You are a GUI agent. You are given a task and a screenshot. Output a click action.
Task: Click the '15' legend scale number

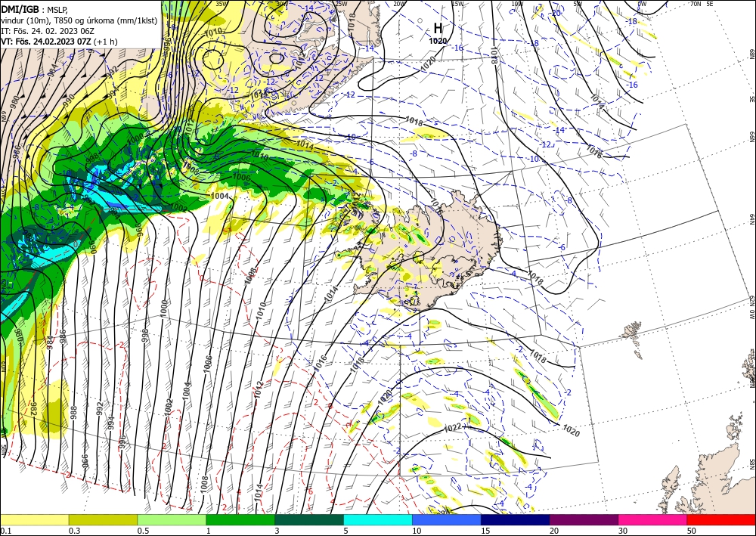pos(485,531)
